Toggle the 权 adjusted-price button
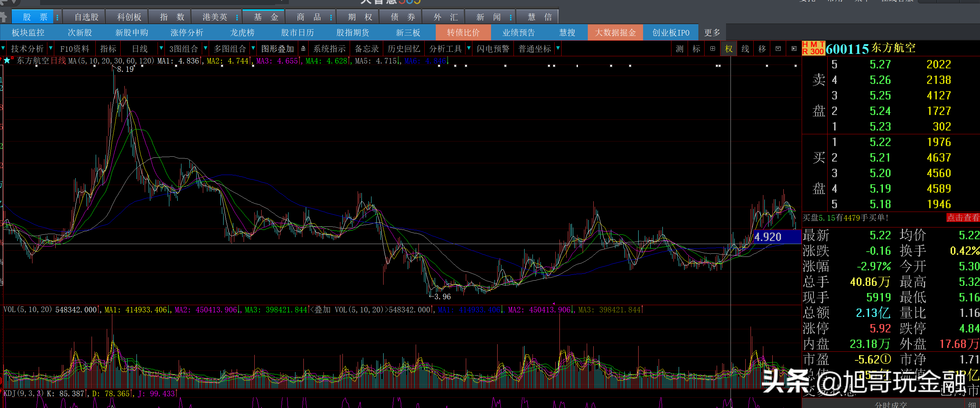The image size is (980, 408). click(x=728, y=49)
